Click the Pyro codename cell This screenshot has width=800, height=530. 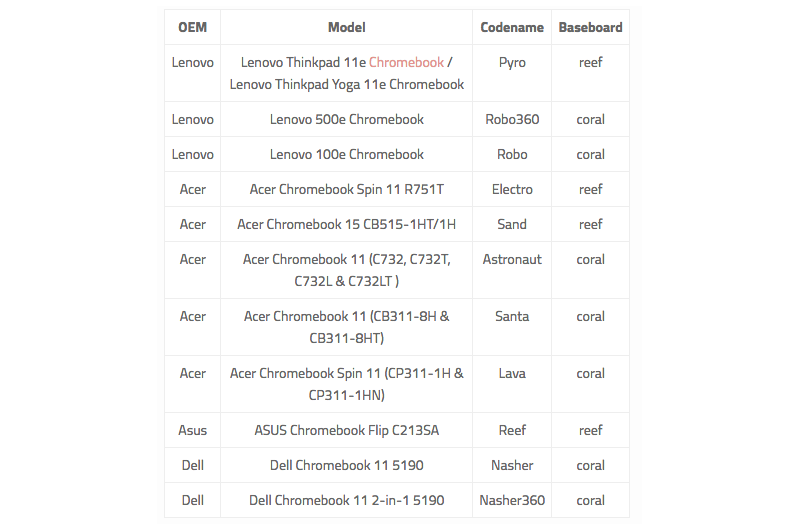click(x=512, y=73)
